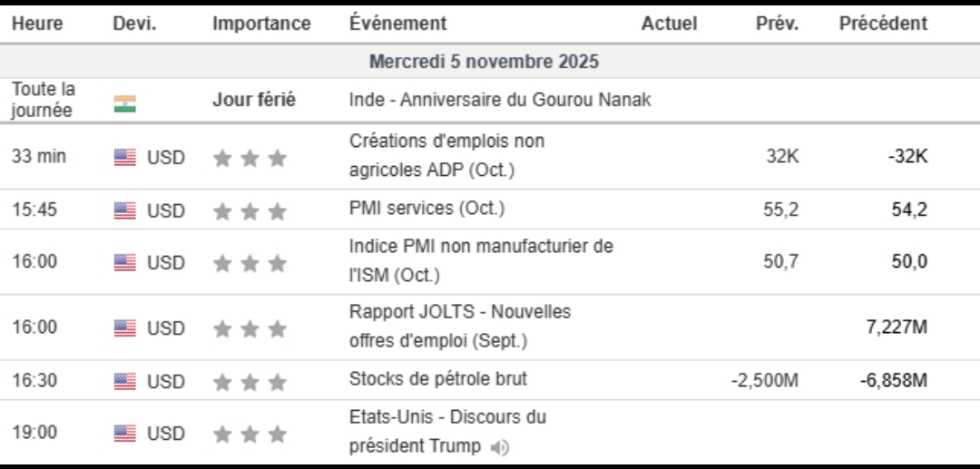Click the US flag in the 19:00 row
980x469 pixels.
(124, 434)
